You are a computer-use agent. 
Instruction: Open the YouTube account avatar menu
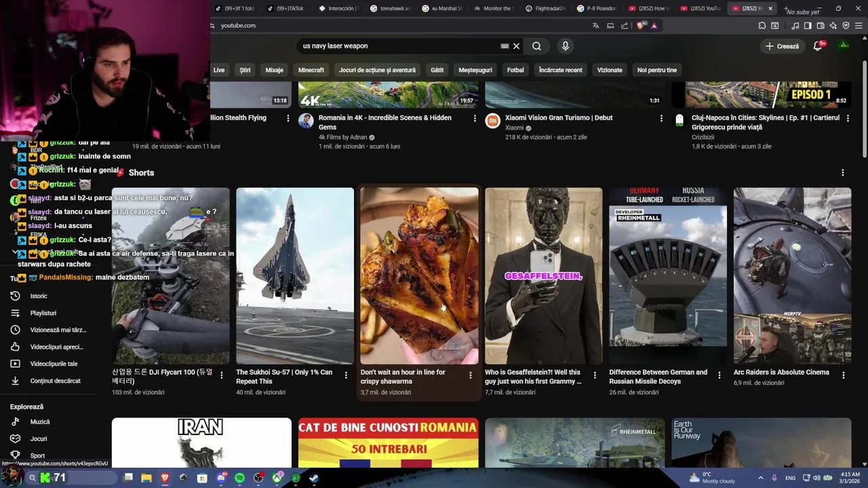pos(844,46)
